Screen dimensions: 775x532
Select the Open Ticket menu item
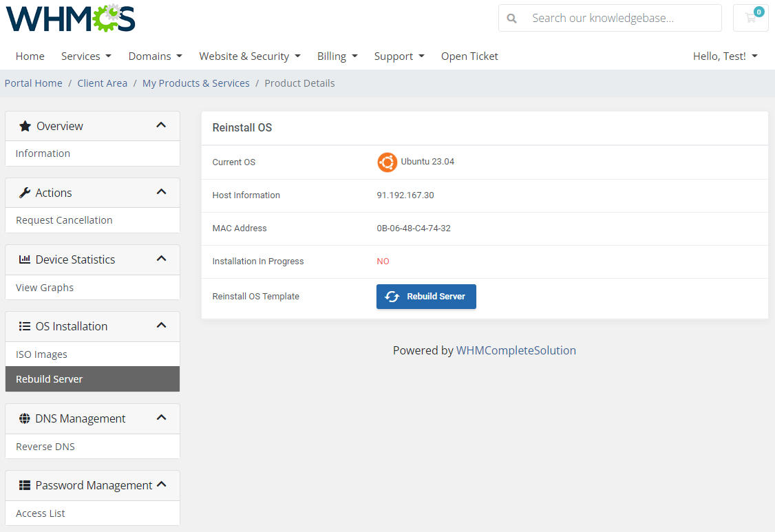click(x=469, y=56)
